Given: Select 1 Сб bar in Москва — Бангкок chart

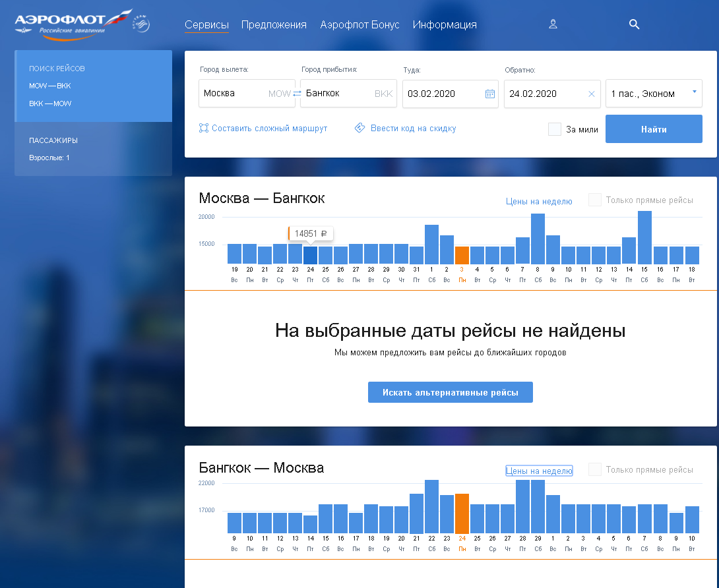Looking at the screenshot, I should click(431, 245).
